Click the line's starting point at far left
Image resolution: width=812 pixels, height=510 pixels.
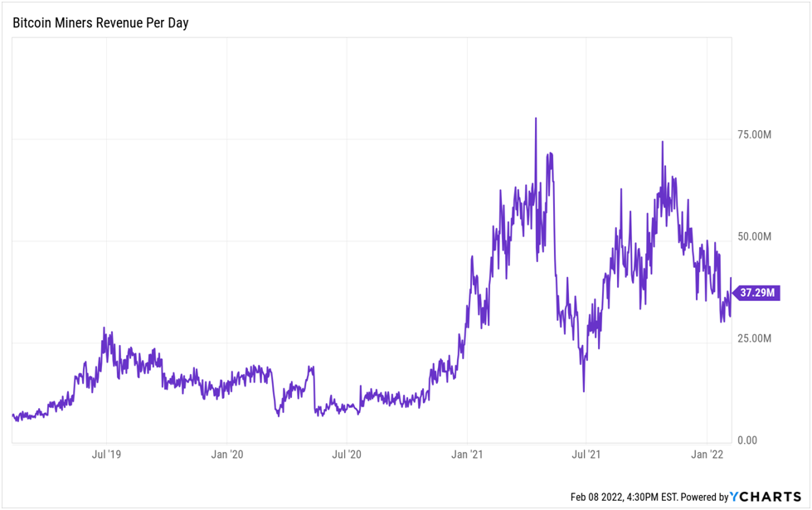pyautogui.click(x=13, y=415)
